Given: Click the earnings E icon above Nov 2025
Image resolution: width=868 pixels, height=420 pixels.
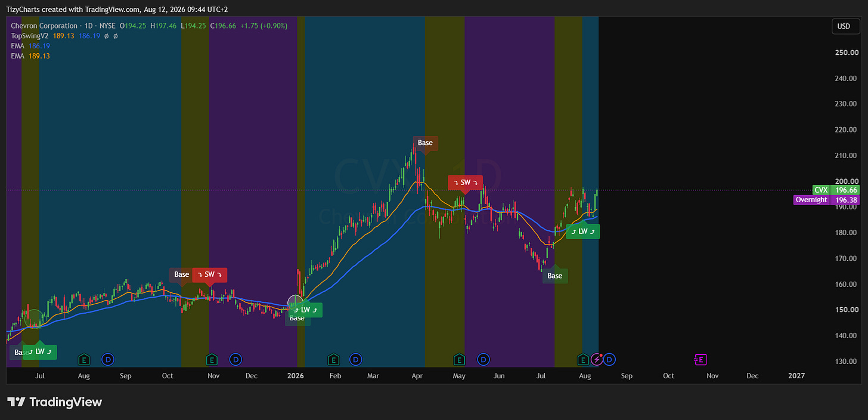Looking at the screenshot, I should tap(212, 359).
